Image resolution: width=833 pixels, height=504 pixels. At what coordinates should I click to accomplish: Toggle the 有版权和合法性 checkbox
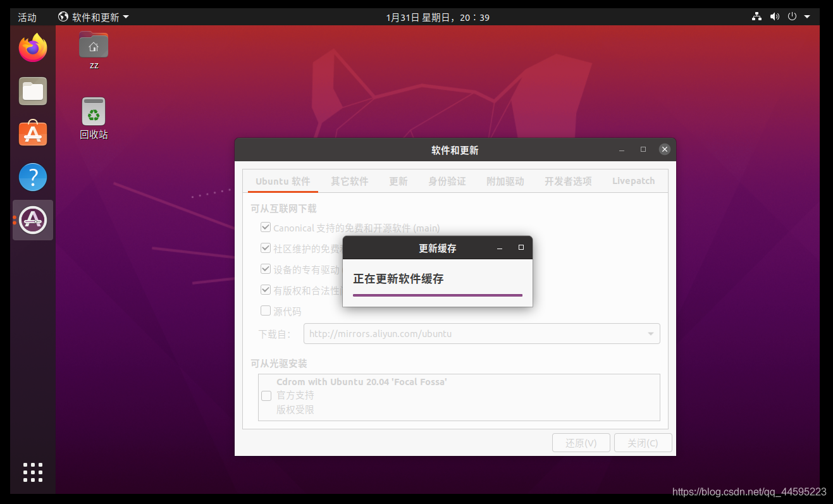[x=266, y=290]
